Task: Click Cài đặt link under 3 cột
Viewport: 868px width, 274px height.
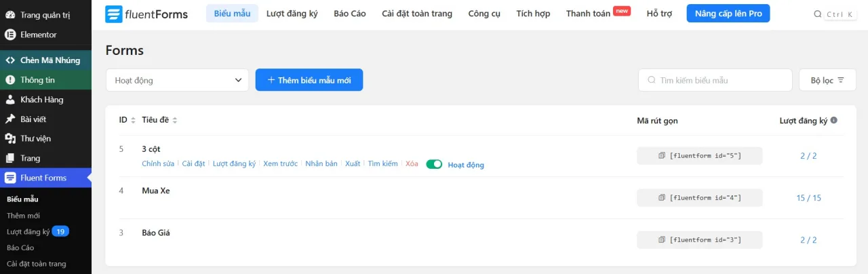Action: coord(193,164)
